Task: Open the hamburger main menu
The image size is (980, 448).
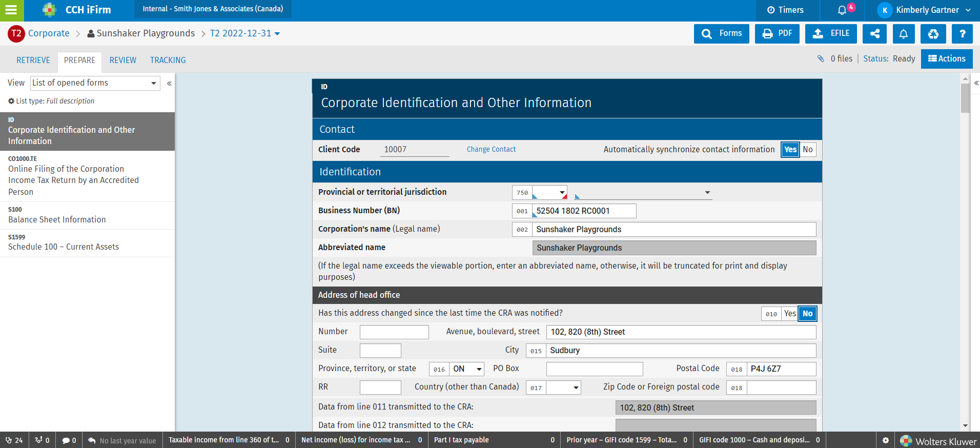Action: click(x=11, y=10)
